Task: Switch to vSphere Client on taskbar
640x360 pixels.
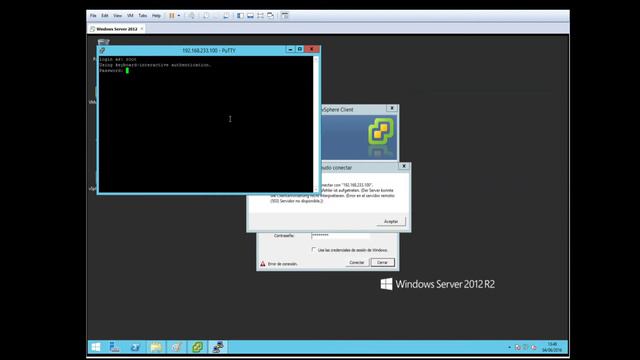Action: click(197, 347)
